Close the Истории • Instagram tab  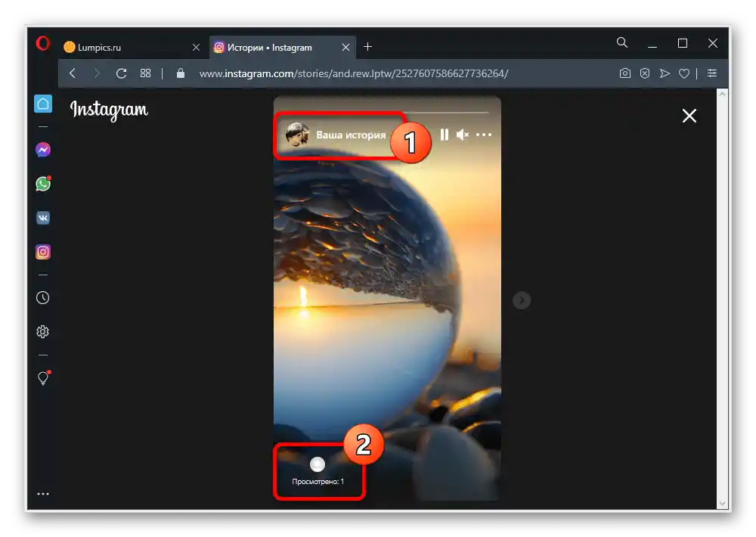345,48
